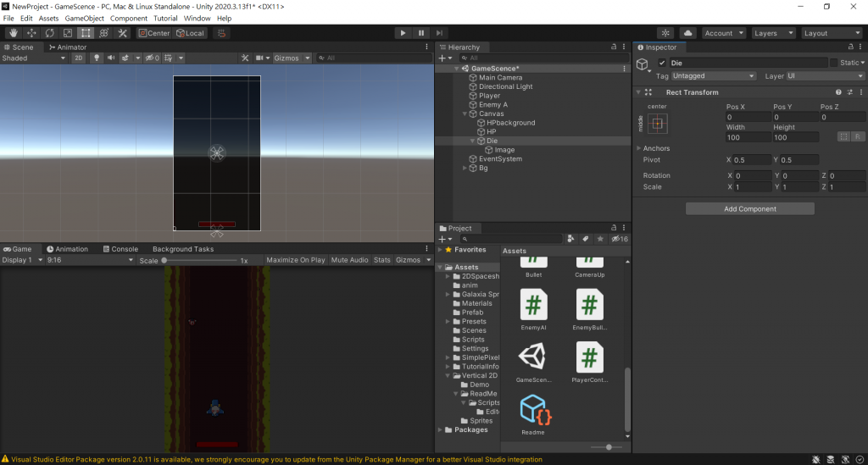Click Maximize On Play button

pos(296,260)
